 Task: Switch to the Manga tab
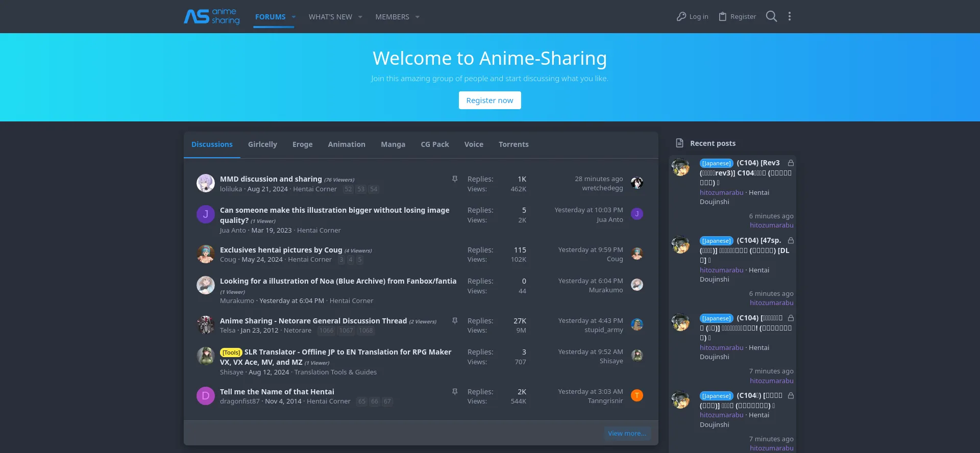(393, 144)
